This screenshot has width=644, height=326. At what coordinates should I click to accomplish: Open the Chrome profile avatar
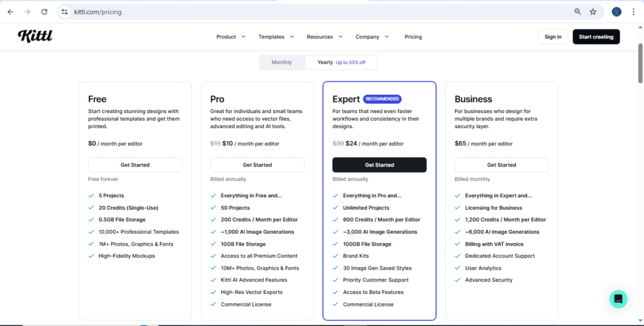pyautogui.click(x=616, y=12)
